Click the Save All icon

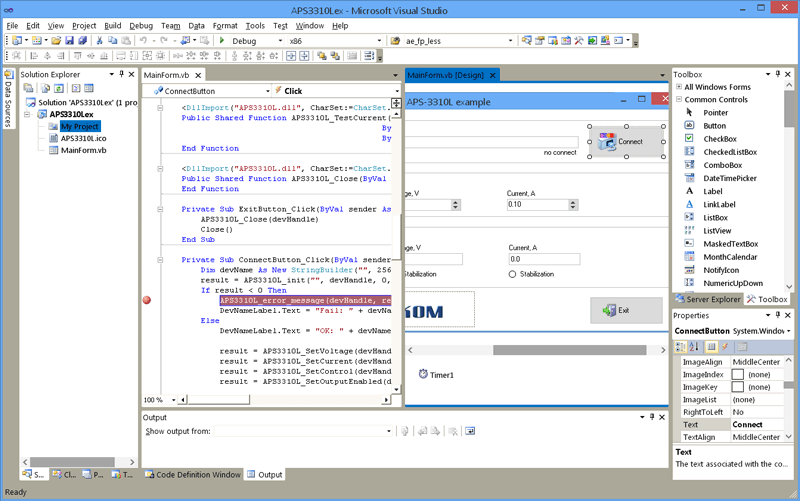click(82, 40)
